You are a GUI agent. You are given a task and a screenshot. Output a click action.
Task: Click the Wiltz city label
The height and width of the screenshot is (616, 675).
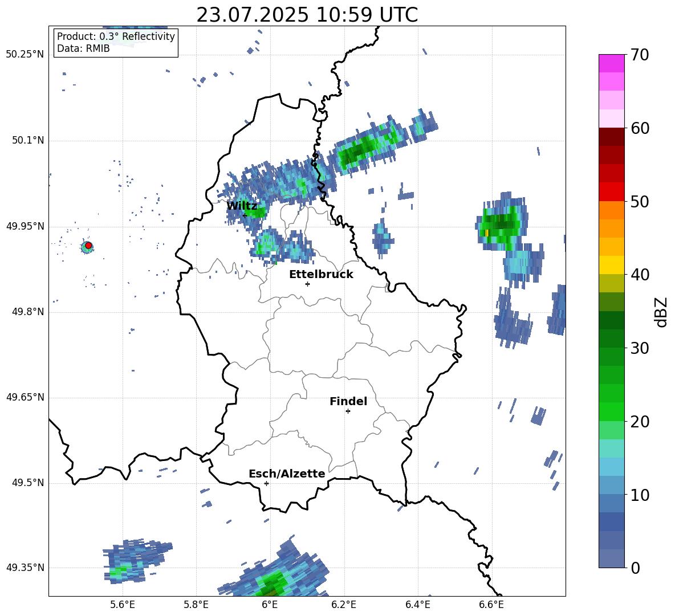tap(242, 206)
